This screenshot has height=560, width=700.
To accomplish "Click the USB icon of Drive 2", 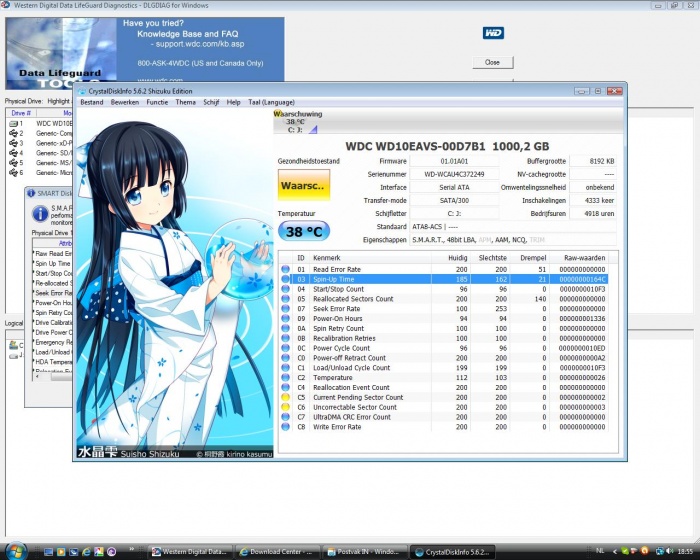I will coord(13,133).
